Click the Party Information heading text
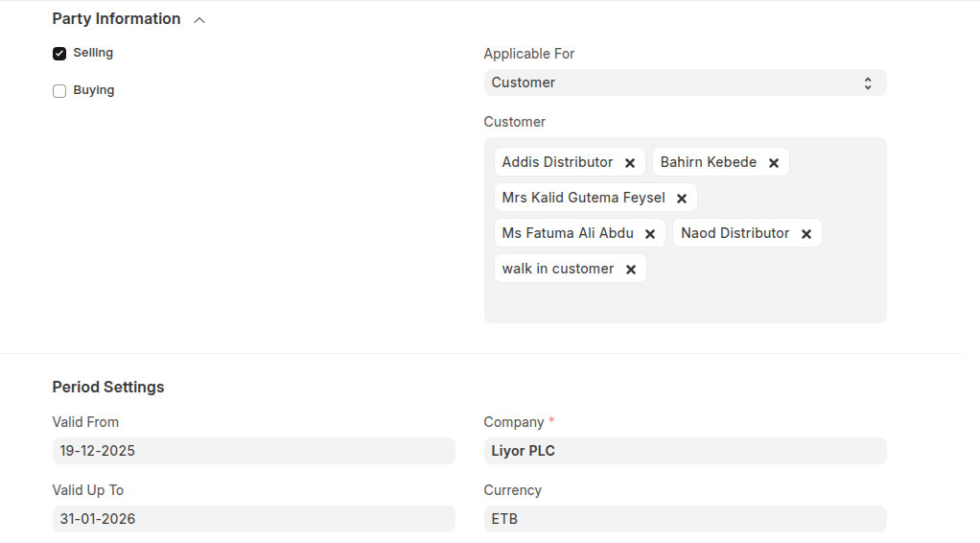The image size is (980, 543). coord(116,19)
